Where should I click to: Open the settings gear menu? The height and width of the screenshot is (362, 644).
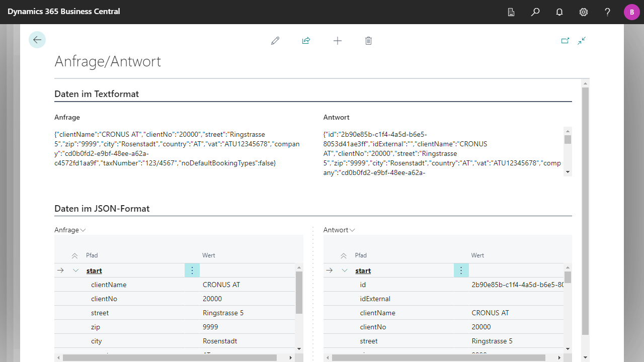point(584,12)
